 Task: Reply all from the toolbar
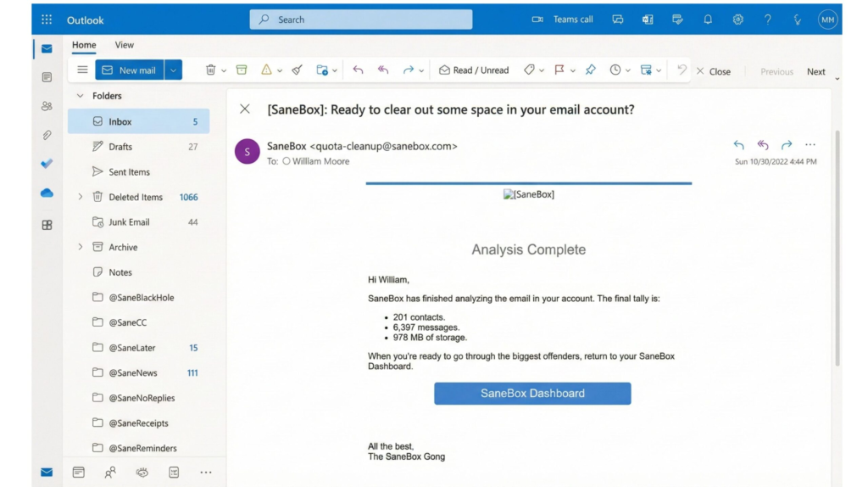[x=383, y=70]
